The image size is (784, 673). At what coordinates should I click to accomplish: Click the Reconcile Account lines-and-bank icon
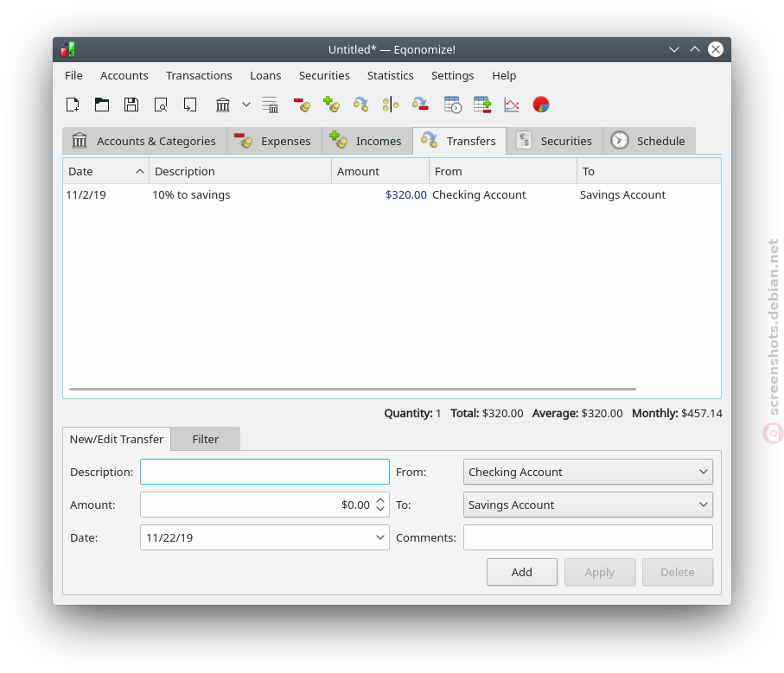(270, 105)
